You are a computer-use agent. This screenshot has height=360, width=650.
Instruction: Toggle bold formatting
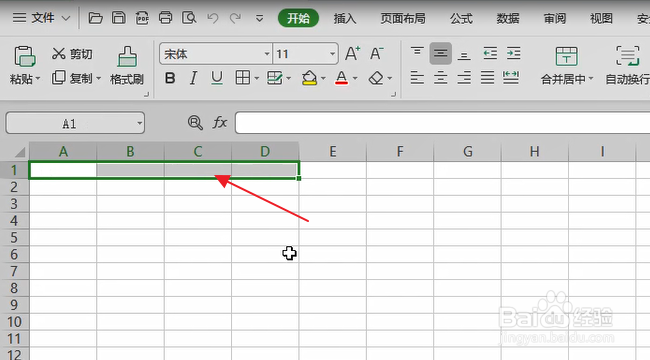click(x=170, y=78)
